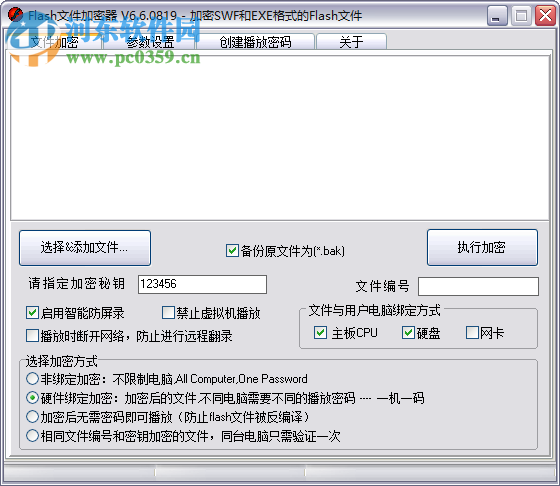560x486 pixels.
Task: Switch to the 文件加密 tab
Action: [x=54, y=41]
